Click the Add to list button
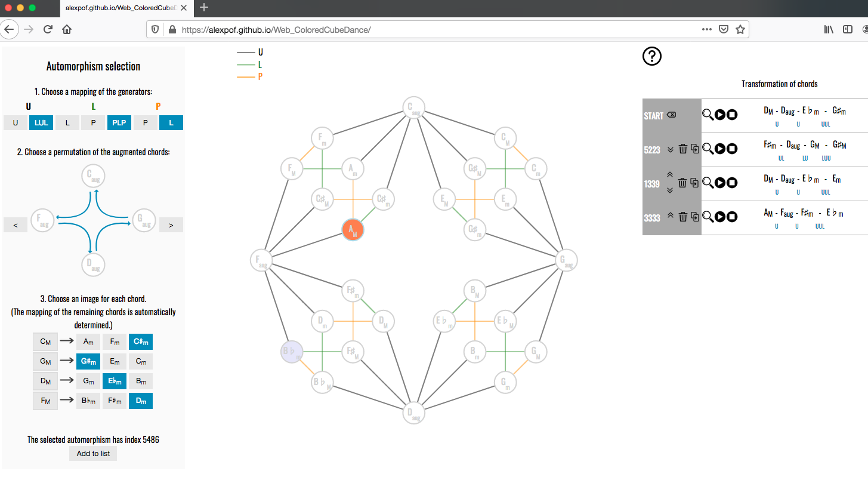 pos(93,454)
